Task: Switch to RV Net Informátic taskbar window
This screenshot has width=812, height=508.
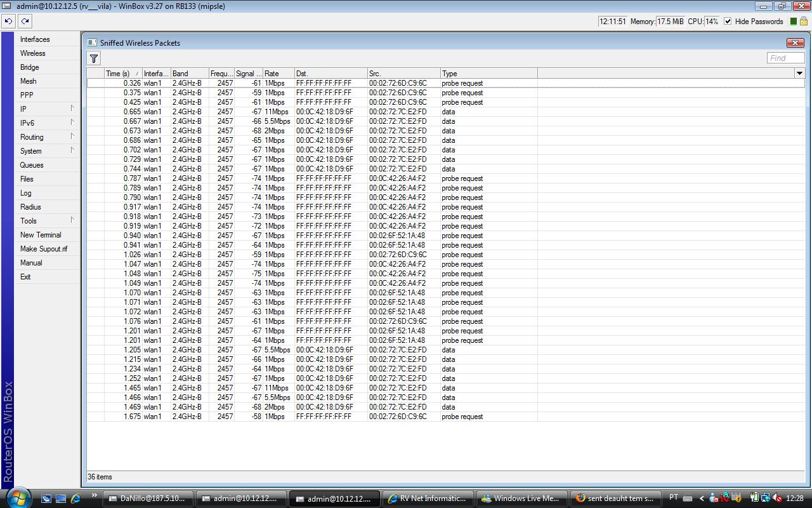Action: point(429,498)
